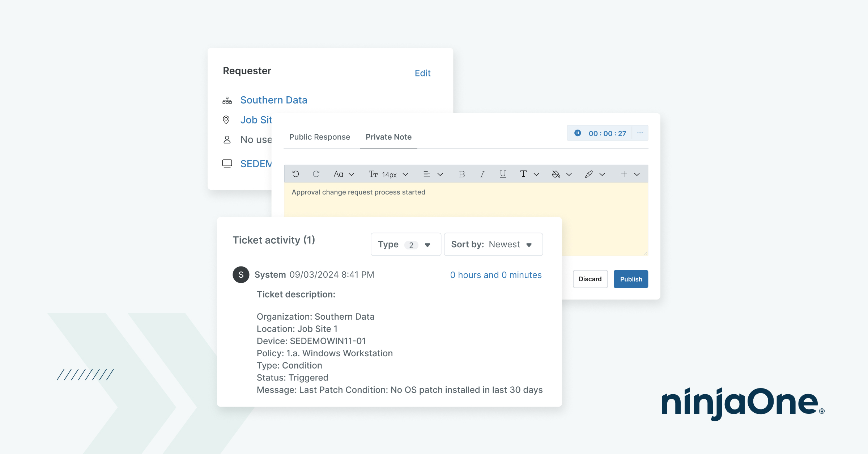Open the timer more options menu
Screen dimensions: 868x454
pos(640,133)
